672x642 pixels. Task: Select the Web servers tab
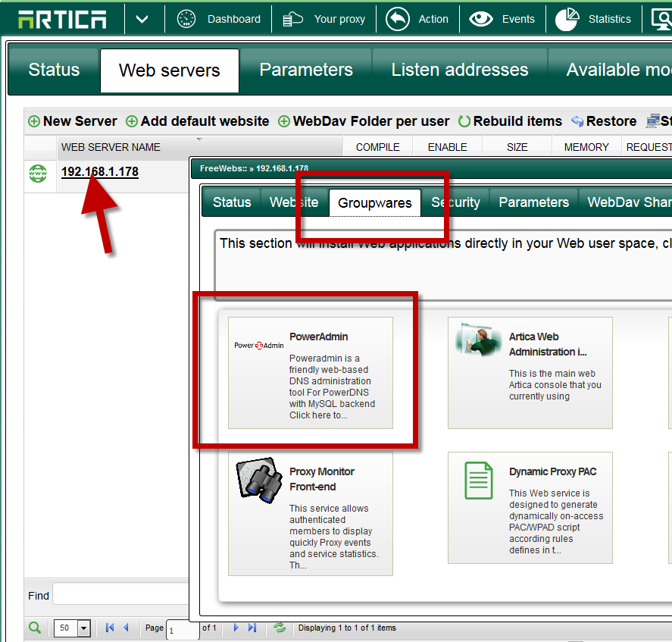coord(169,70)
